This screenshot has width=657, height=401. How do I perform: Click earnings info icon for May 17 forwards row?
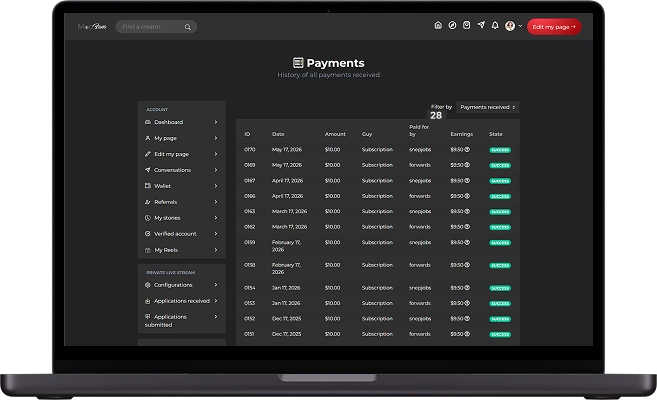coord(467,165)
